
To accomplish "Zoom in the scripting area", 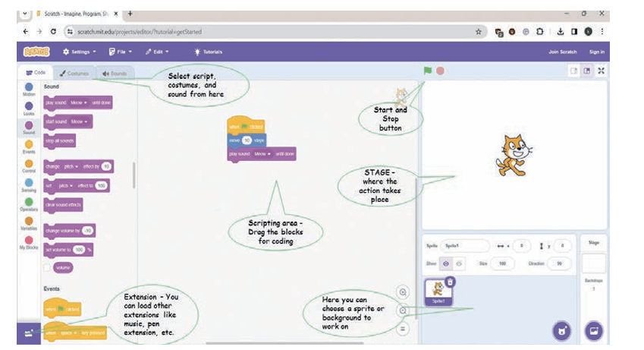I will click(x=403, y=292).
